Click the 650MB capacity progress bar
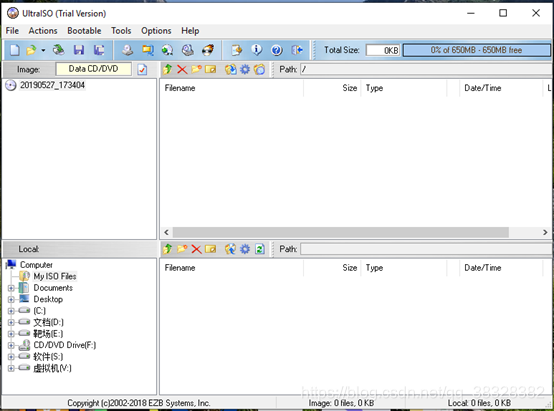The width and height of the screenshot is (554, 411). [476, 50]
